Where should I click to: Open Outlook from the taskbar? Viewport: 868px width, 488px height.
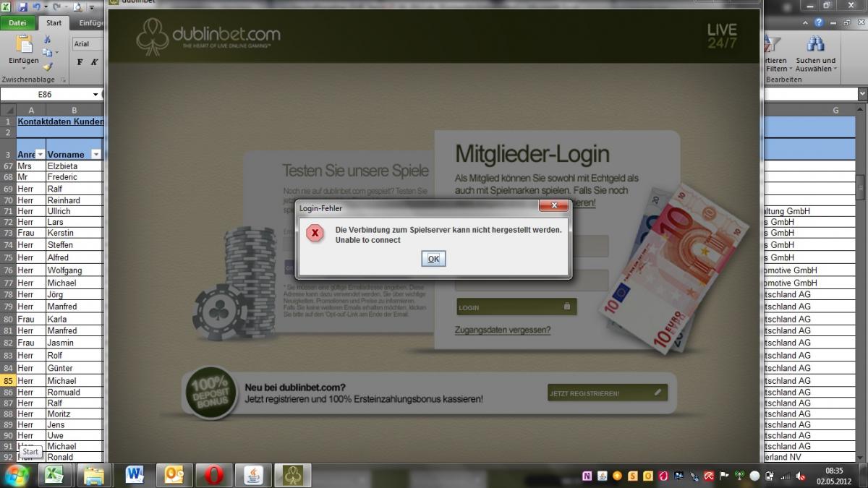pos(175,475)
